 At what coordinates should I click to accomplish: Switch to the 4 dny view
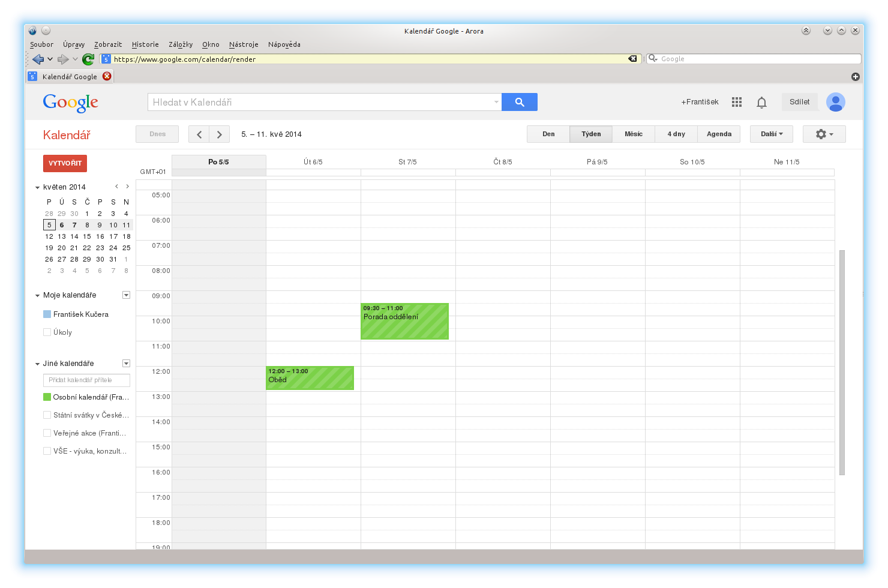point(676,134)
